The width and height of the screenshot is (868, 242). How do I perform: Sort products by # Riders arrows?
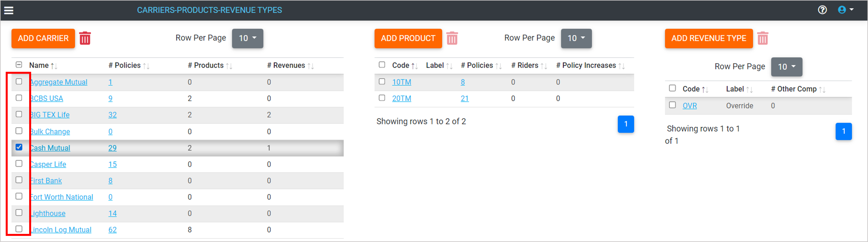pyautogui.click(x=544, y=66)
